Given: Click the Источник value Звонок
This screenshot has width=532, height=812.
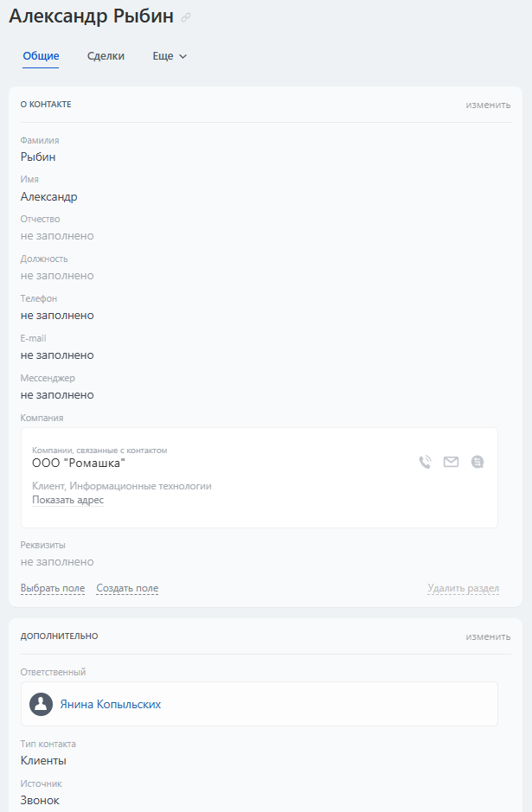Looking at the screenshot, I should [x=40, y=801].
